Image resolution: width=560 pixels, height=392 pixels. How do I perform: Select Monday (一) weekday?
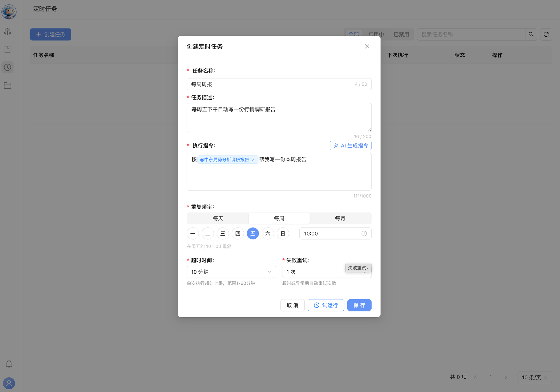click(x=193, y=233)
